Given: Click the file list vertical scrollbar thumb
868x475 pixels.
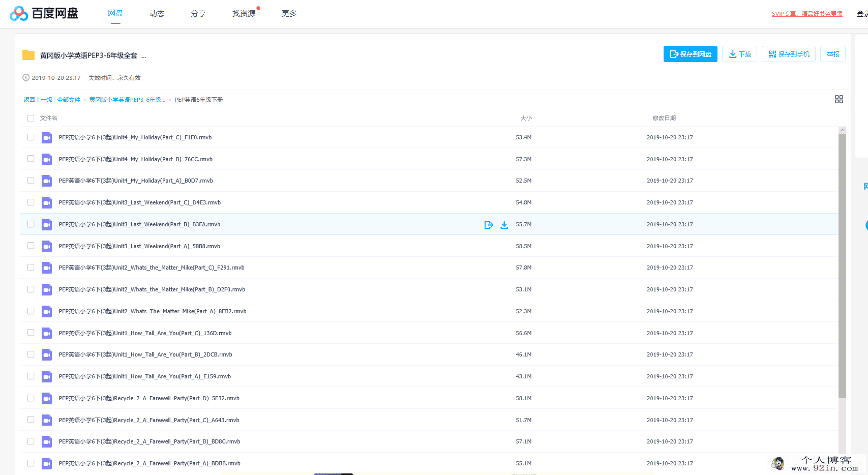Looking at the screenshot, I should [x=842, y=266].
